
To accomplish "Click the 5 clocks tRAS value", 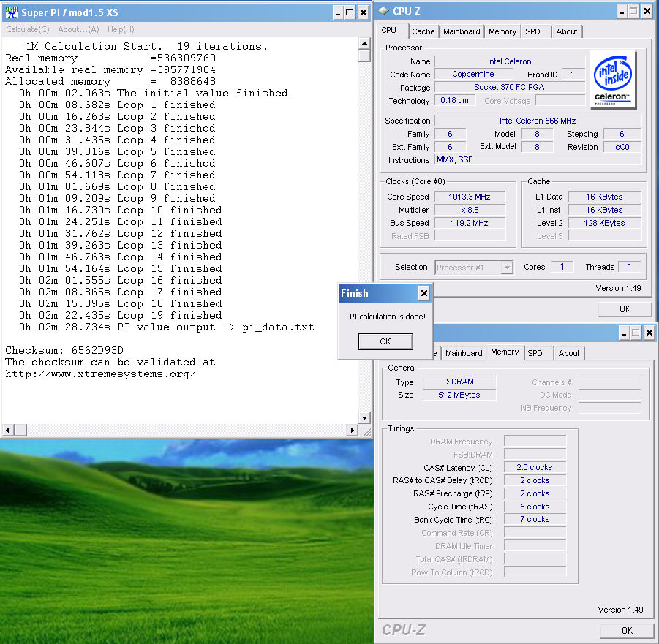I will tap(535, 507).
